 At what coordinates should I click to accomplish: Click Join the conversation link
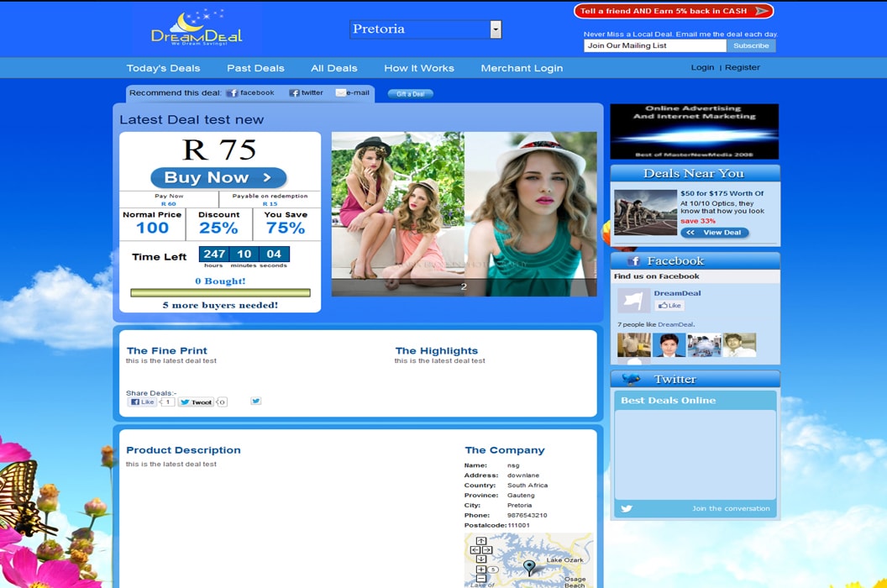coord(731,508)
